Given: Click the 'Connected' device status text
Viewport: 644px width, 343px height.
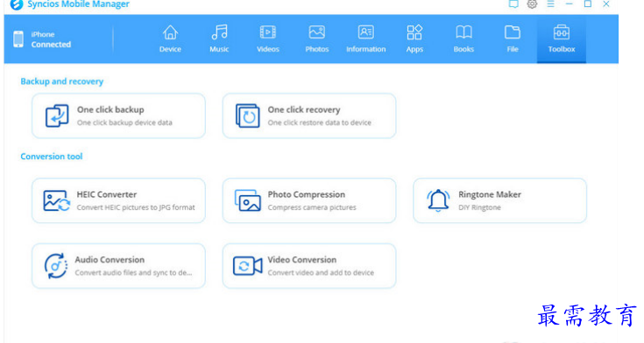Looking at the screenshot, I should pos(51,45).
